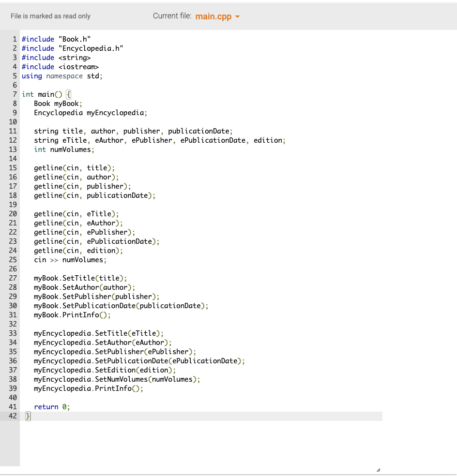Click 'getline(cin, eTitle);' line

76,214
